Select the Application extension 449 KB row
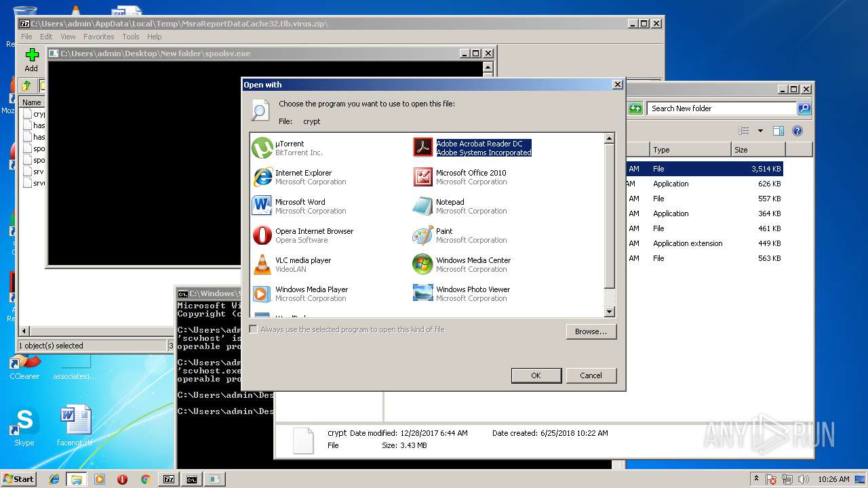This screenshot has width=868, height=488. [705, 243]
